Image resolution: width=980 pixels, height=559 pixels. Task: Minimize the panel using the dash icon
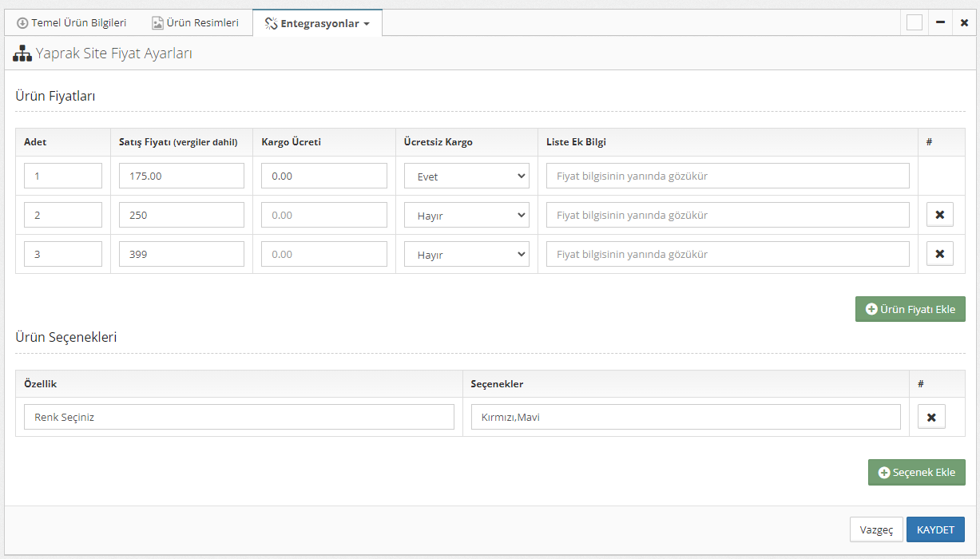(x=940, y=23)
